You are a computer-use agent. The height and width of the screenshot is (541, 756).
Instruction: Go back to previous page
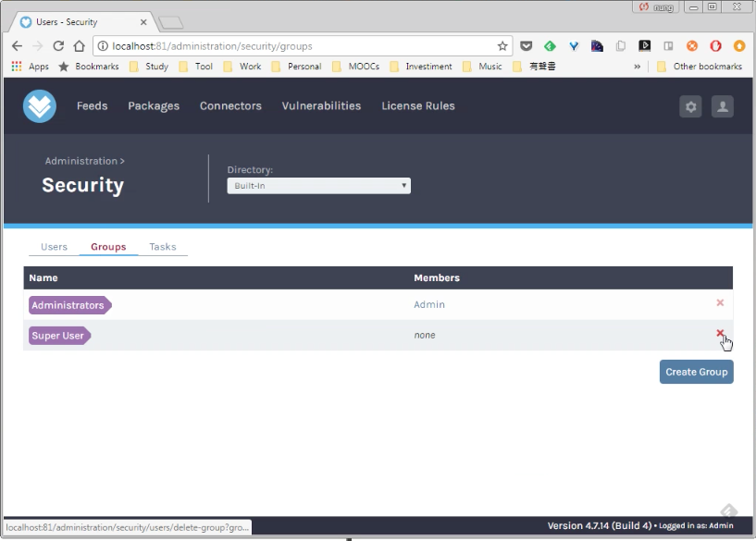pos(17,46)
